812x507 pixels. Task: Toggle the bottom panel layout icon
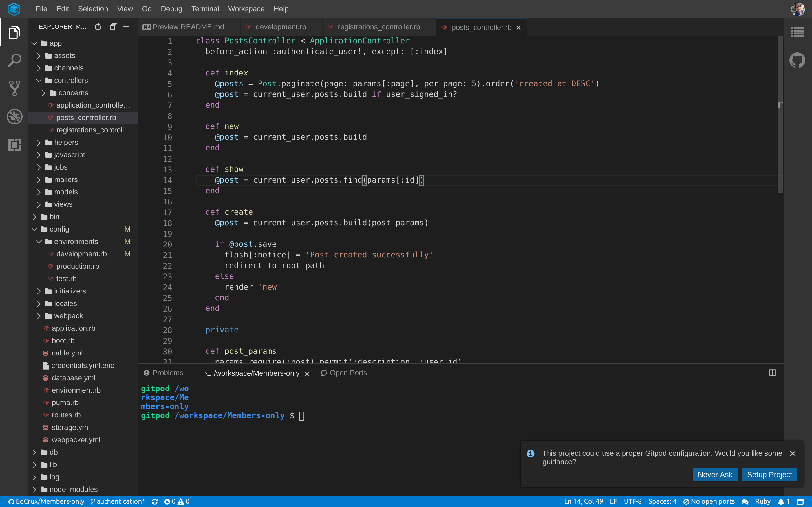pos(773,373)
